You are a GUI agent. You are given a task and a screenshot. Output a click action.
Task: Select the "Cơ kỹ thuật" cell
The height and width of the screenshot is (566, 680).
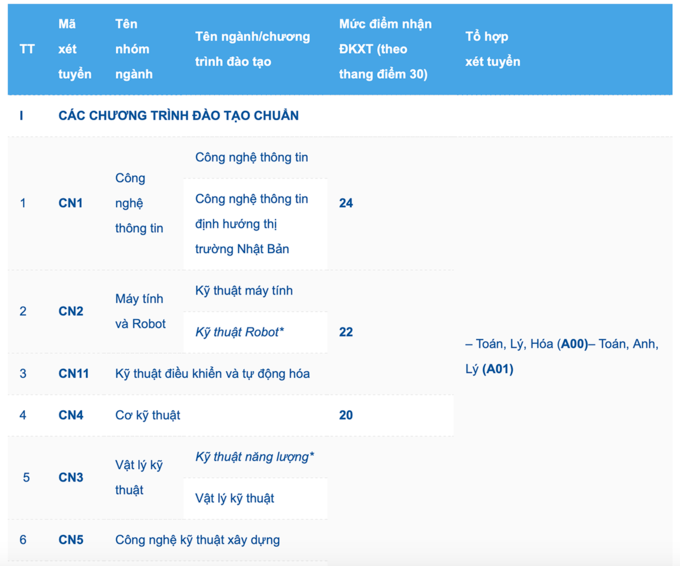tap(148, 415)
